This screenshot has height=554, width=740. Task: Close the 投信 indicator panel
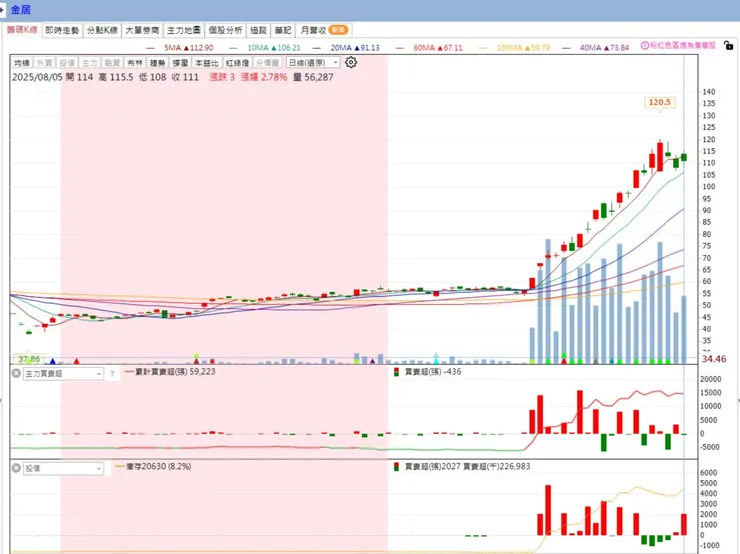click(16, 468)
